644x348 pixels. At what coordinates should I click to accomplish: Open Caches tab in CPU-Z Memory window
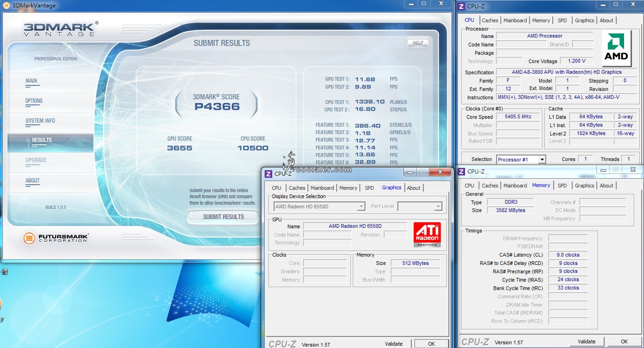tap(490, 186)
